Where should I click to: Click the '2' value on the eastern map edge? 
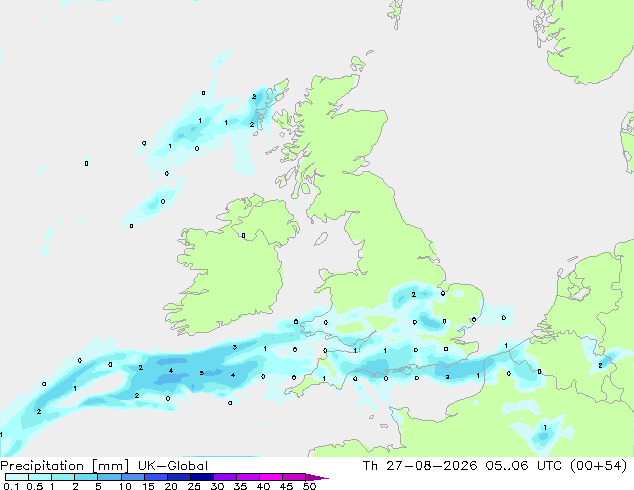pos(600,365)
